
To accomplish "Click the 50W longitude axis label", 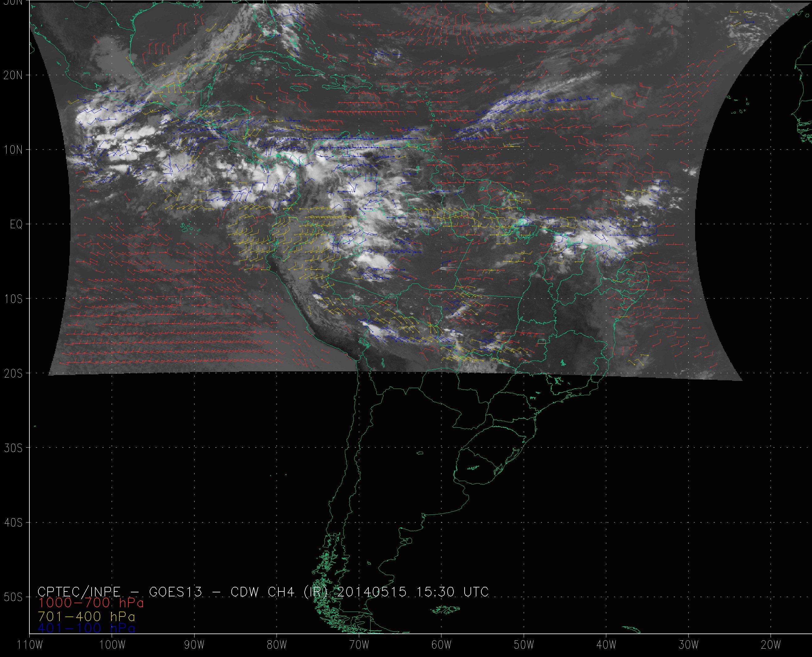I will click(523, 645).
